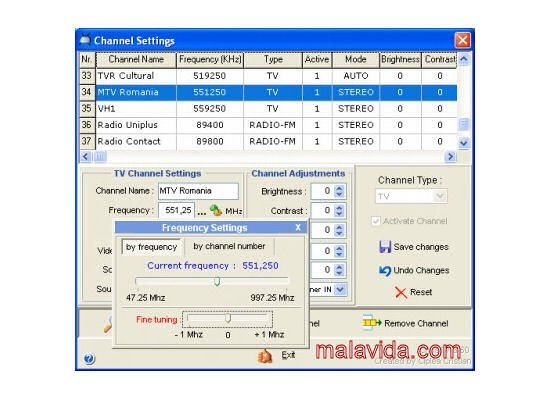Click the Channel Name input field
This screenshot has height=400, width=550.
[198, 191]
